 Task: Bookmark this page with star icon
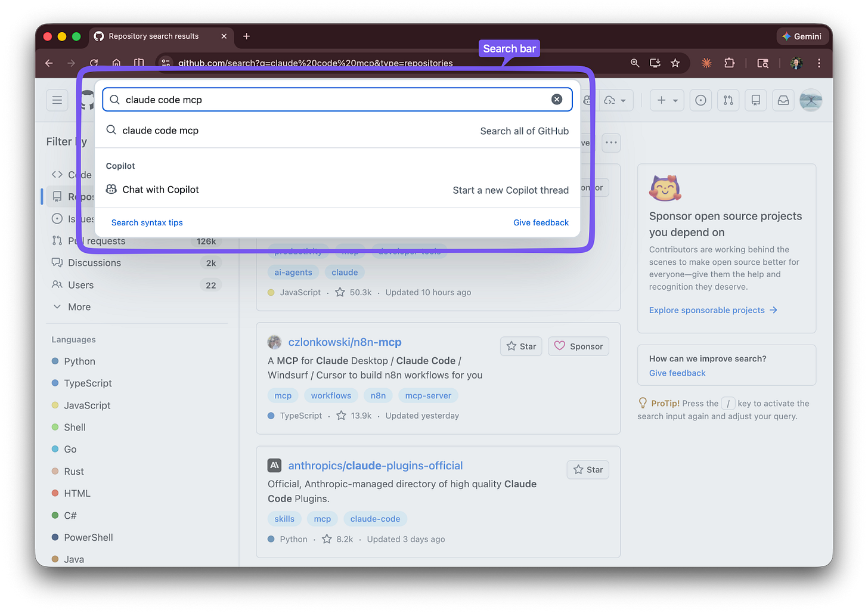pos(675,63)
